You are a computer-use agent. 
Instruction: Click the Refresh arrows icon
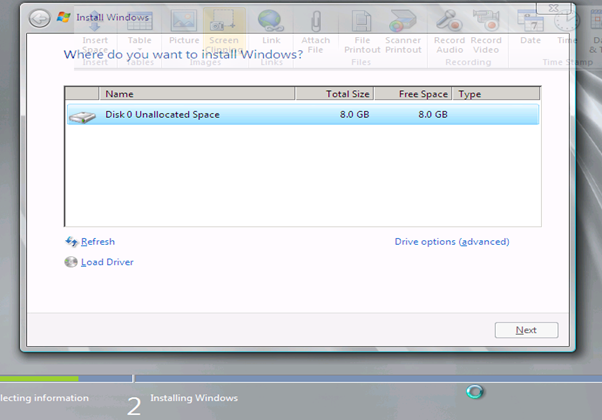point(71,241)
